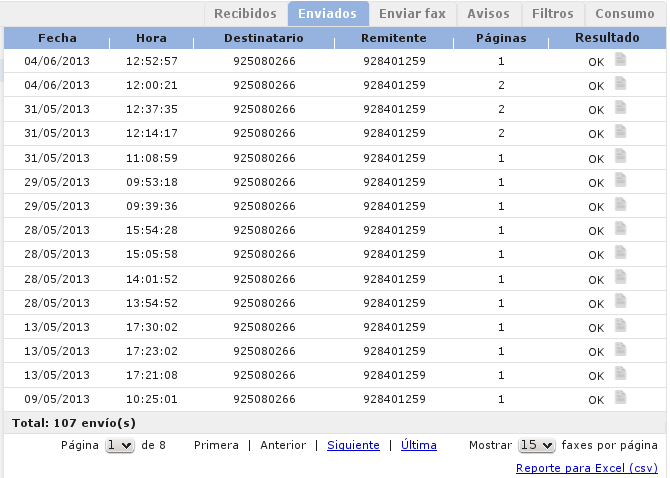The image size is (670, 478).
Task: View document of 13/05/2013 17:30:02 fax
Action: 621,326
